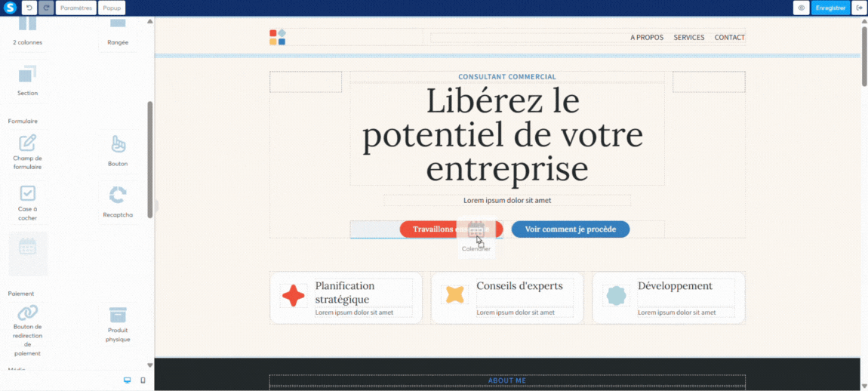This screenshot has height=391, width=868.
Task: Pick the Bouton element
Action: pyautogui.click(x=118, y=151)
